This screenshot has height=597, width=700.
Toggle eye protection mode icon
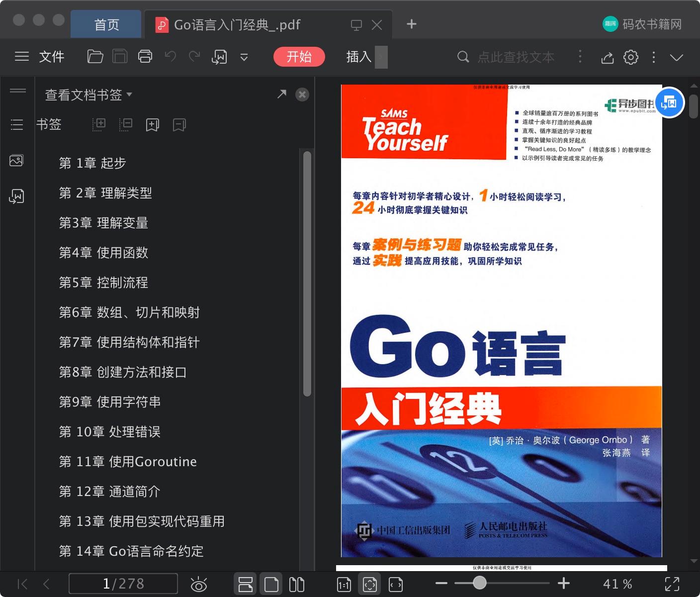[x=199, y=584]
